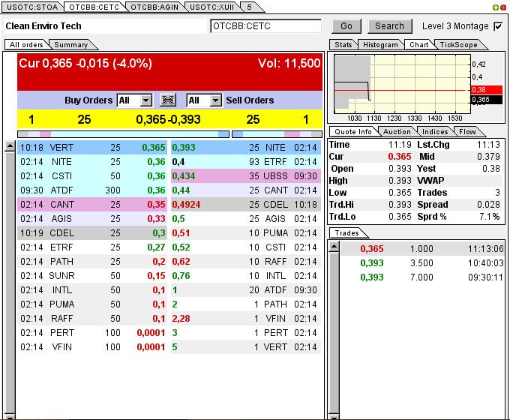Click the Go button
This screenshot has width=510, height=420.
[346, 26]
